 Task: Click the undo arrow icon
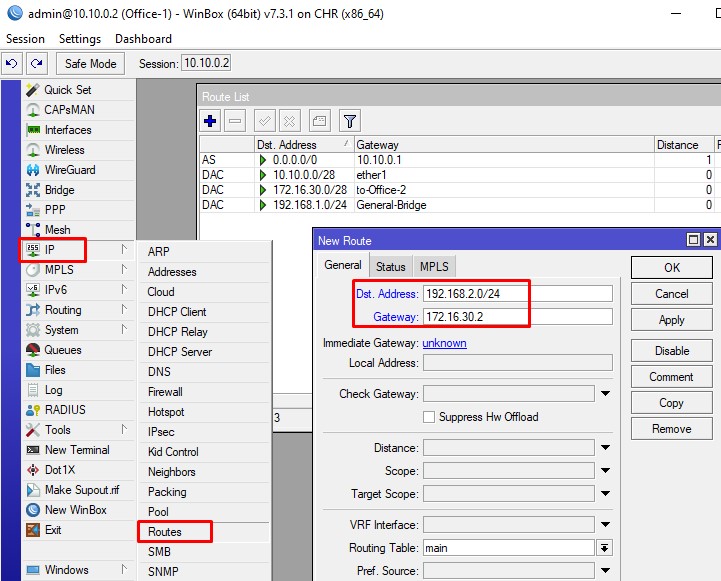(x=12, y=63)
